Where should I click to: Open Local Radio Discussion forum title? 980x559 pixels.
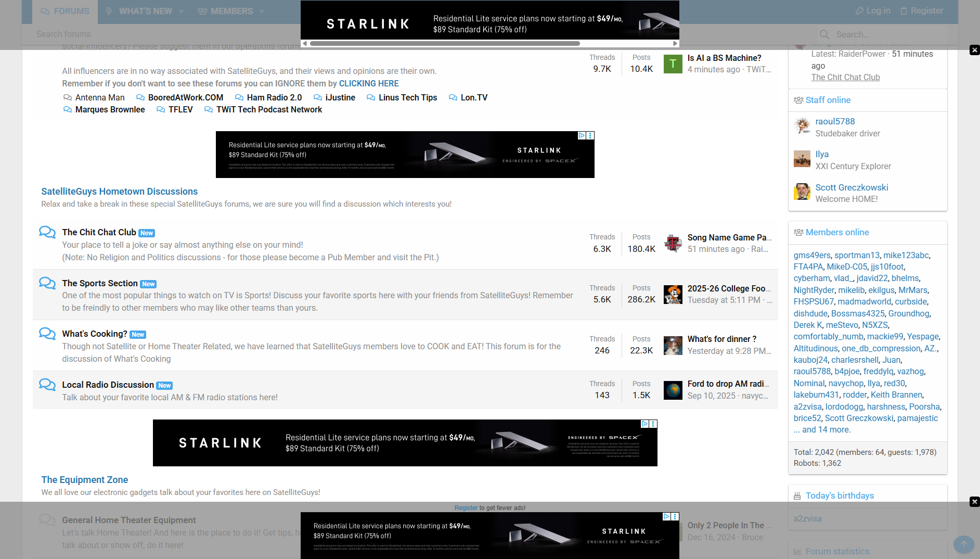[108, 385]
